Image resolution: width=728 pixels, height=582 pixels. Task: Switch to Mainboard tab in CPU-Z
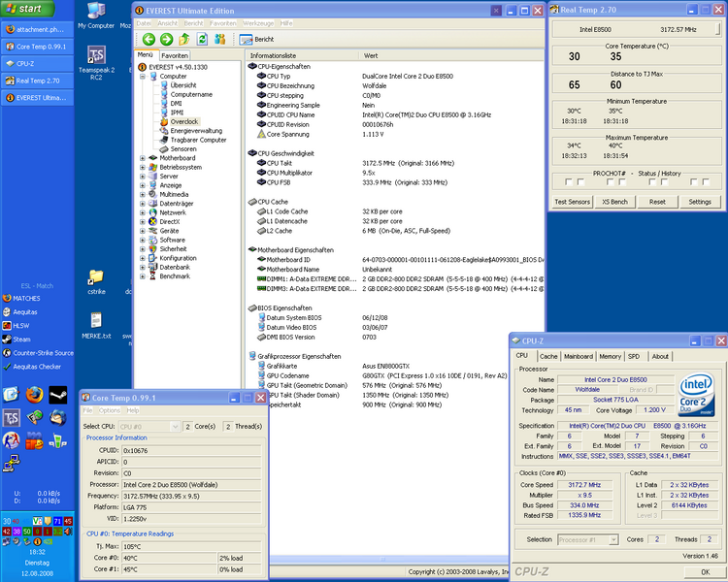click(x=579, y=356)
